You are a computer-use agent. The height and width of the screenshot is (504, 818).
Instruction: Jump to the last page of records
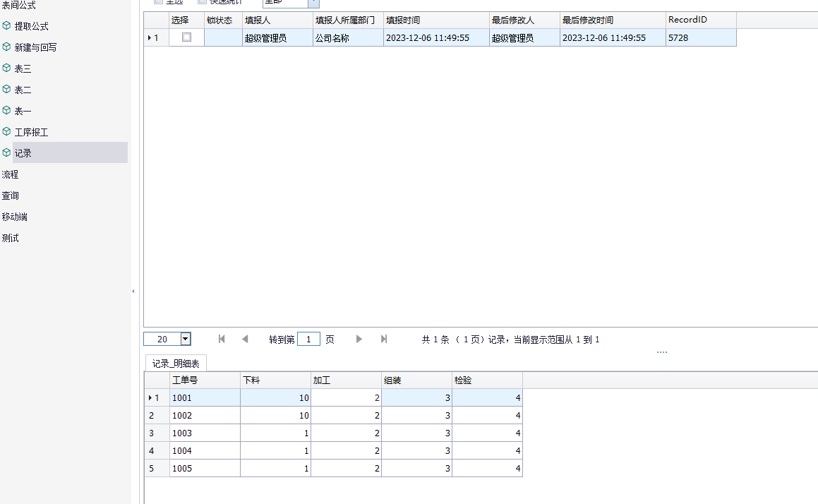click(384, 339)
